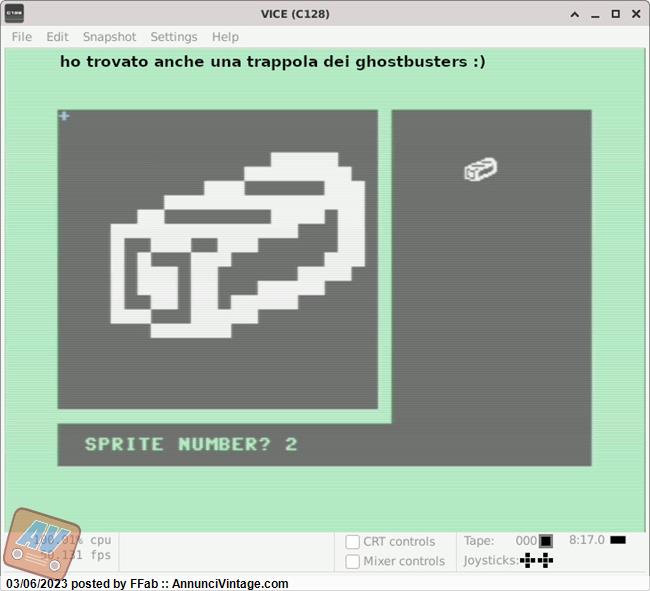
Task: Enable the CRT controls checkbox
Action: pyautogui.click(x=352, y=542)
